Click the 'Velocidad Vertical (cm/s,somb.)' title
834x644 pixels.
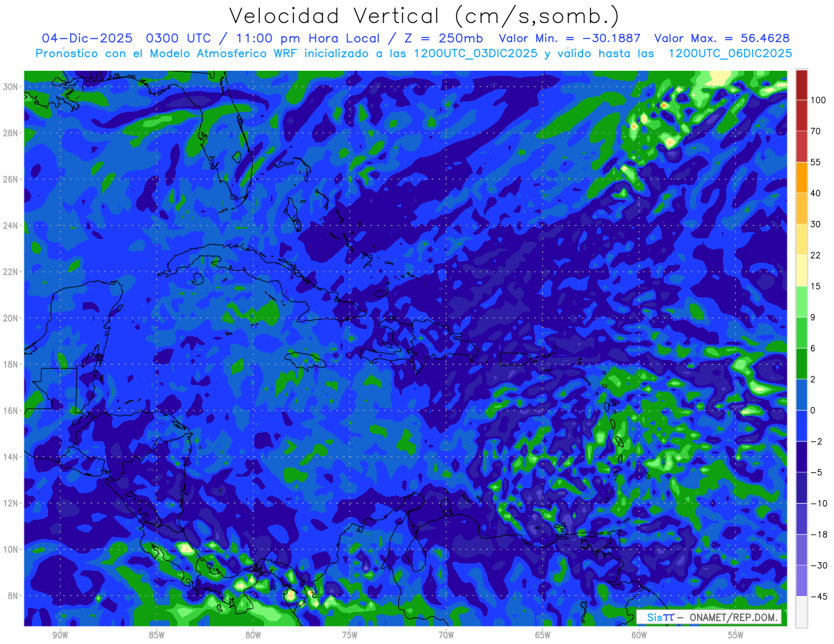424,16
